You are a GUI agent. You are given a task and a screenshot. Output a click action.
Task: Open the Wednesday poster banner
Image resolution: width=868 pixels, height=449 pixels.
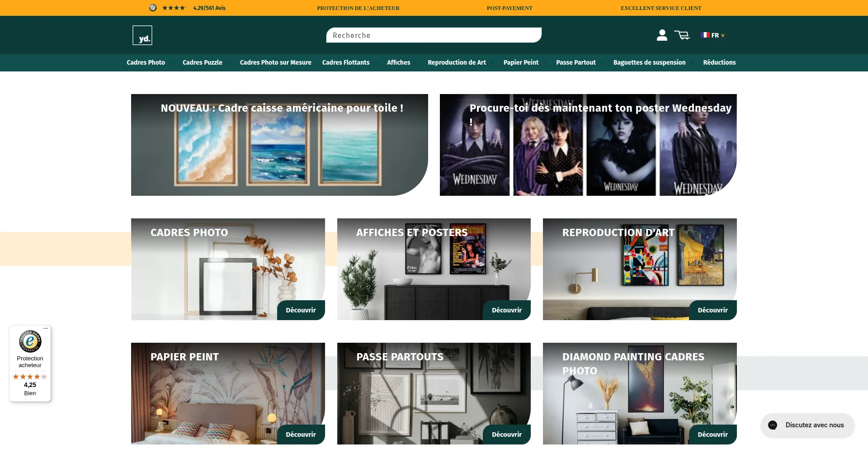coord(588,145)
